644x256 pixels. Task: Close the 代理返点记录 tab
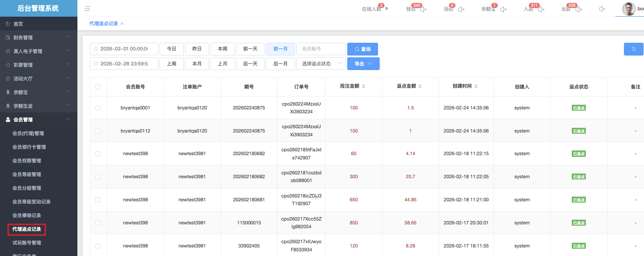point(122,24)
